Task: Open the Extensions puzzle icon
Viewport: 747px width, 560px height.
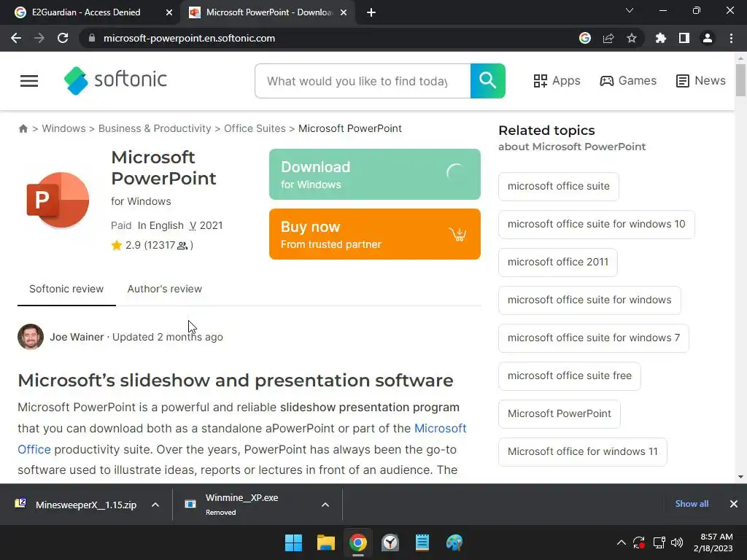Action: tap(661, 38)
